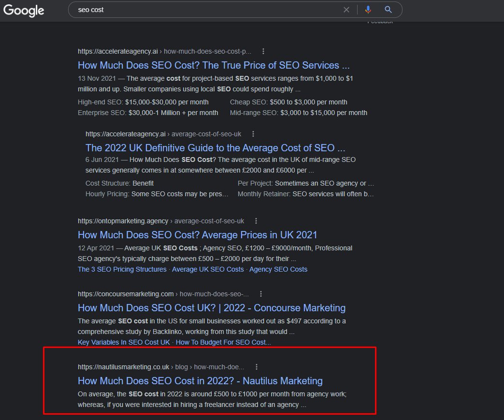
Task: Open three-dot menu for ontopmarketing.agency result
Action: [256, 221]
